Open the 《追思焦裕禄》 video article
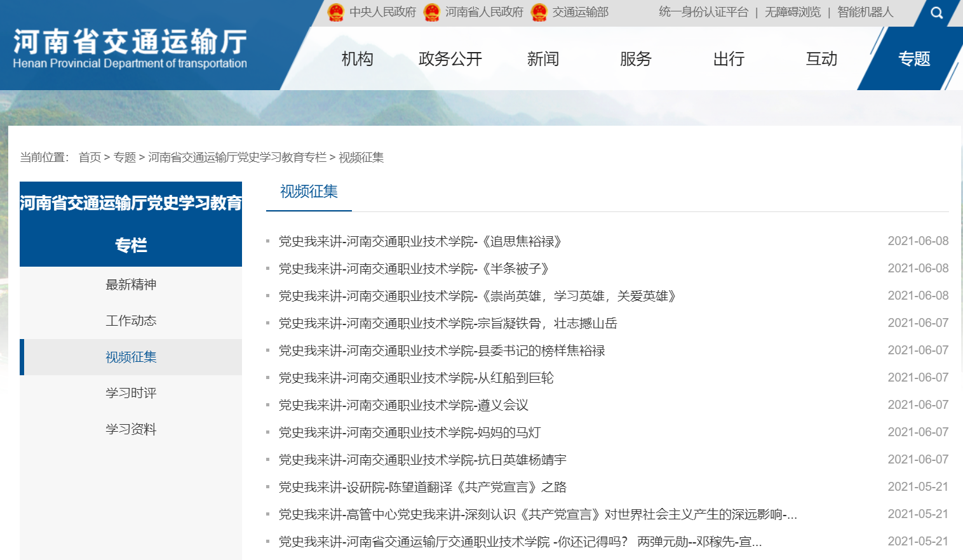Viewport: 963px width, 560px height. [x=420, y=241]
